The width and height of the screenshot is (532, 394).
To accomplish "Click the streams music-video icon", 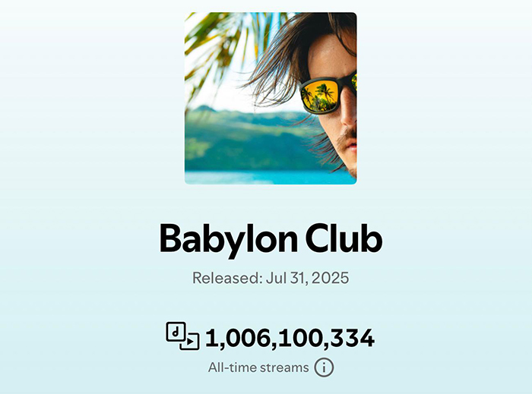I will click(182, 336).
